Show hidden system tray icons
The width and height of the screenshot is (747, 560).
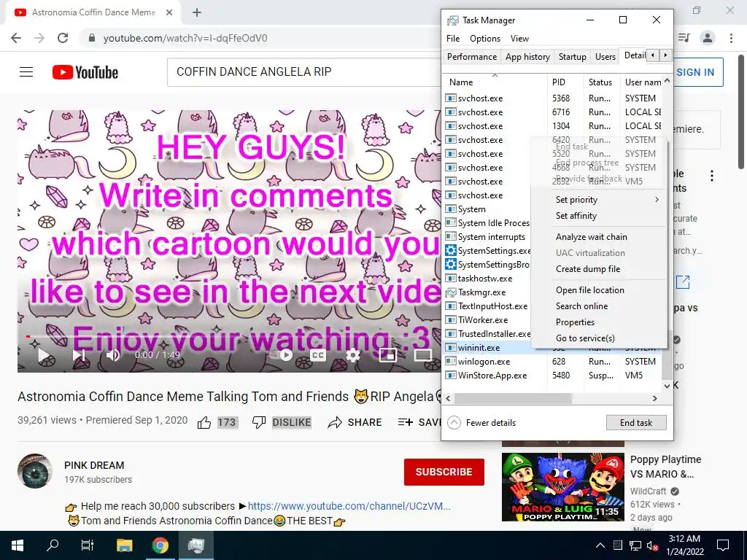600,545
